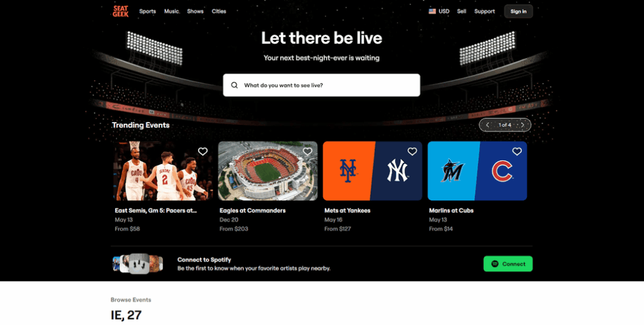The width and height of the screenshot is (644, 325).
Task: Open the Music menu
Action: coord(172,11)
